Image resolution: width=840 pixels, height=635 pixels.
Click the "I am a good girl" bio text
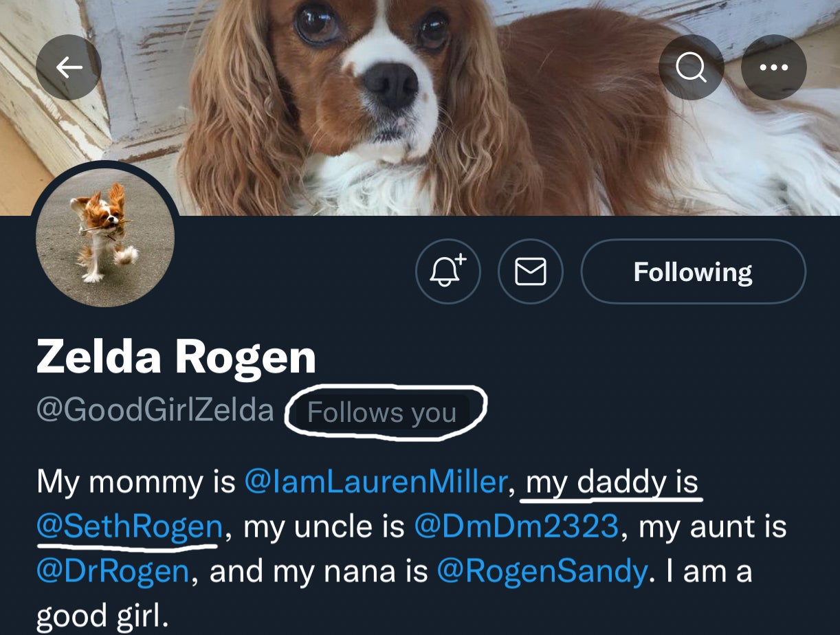(x=103, y=616)
